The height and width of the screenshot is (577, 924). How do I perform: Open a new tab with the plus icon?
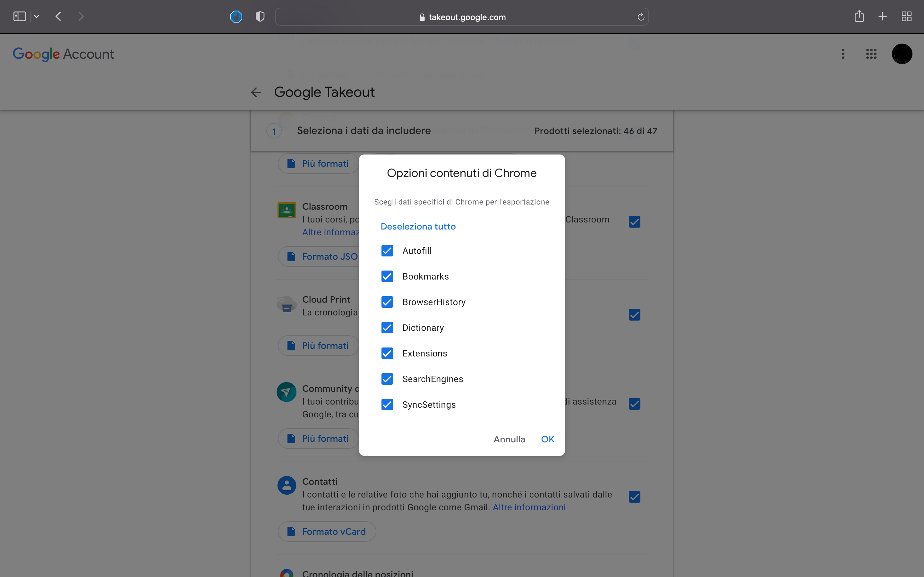pos(883,16)
